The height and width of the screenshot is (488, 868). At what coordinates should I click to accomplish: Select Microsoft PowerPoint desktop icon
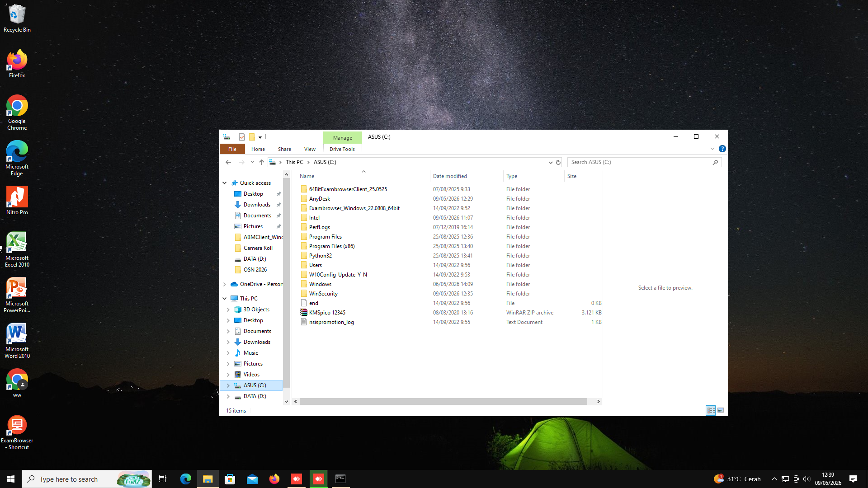17,295
